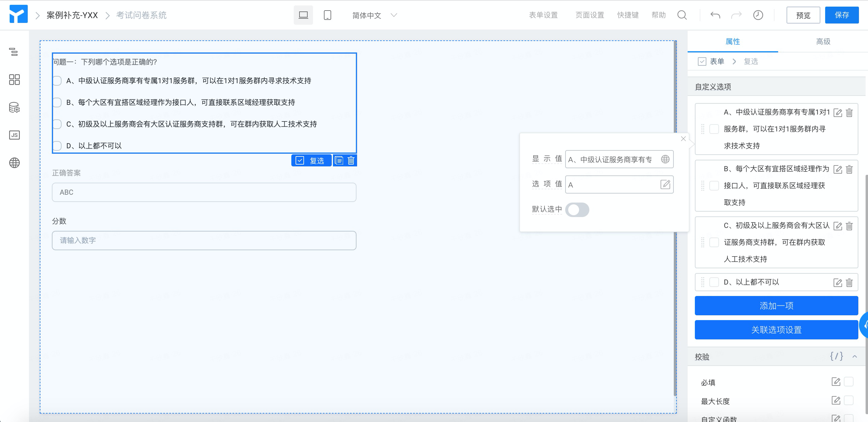Toggle the 默认选中 switch on
The width and height of the screenshot is (868, 422).
coord(577,210)
